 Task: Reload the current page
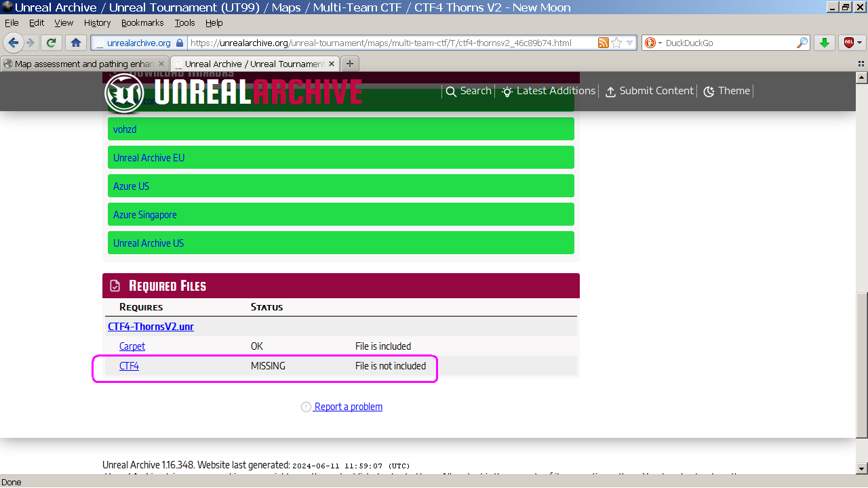point(51,43)
